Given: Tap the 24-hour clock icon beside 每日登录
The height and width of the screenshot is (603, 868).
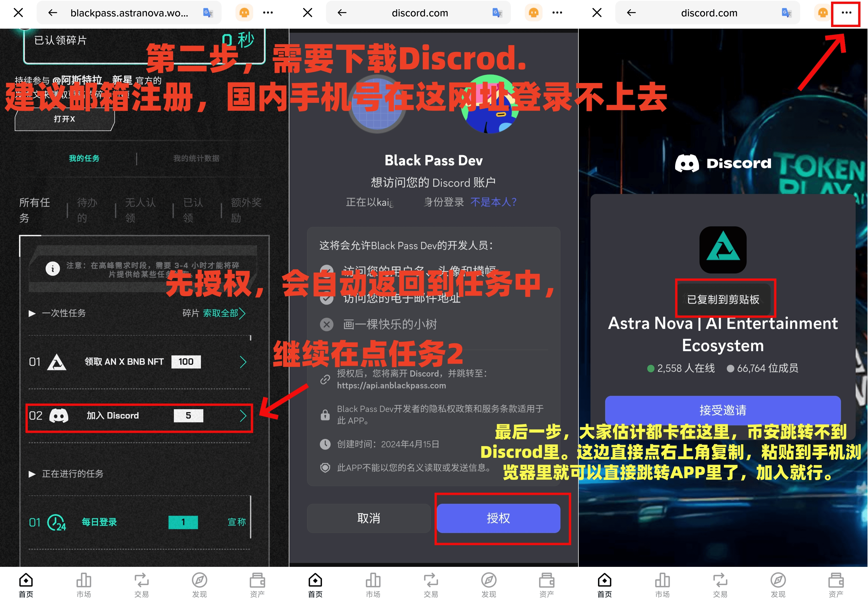Looking at the screenshot, I should tap(57, 522).
